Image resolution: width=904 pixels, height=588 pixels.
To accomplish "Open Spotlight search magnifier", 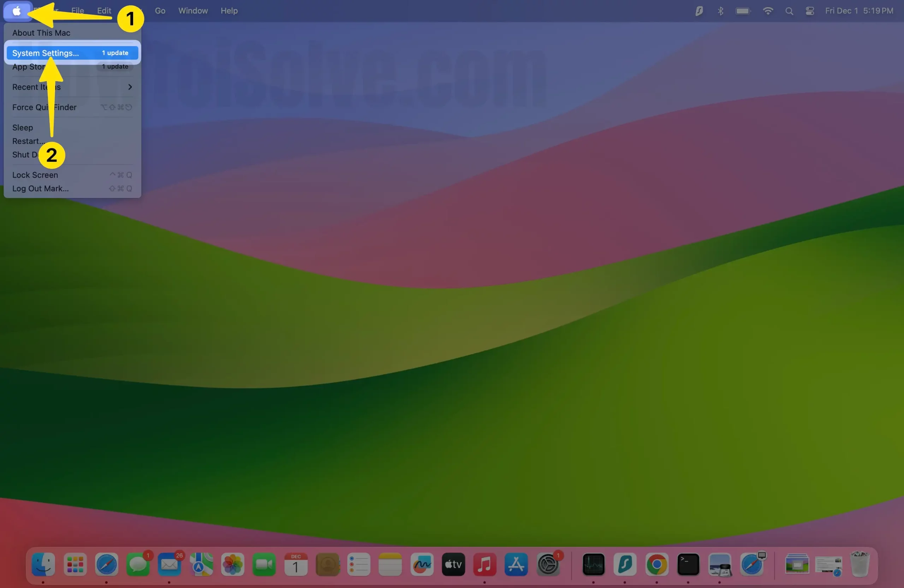I will 789,11.
